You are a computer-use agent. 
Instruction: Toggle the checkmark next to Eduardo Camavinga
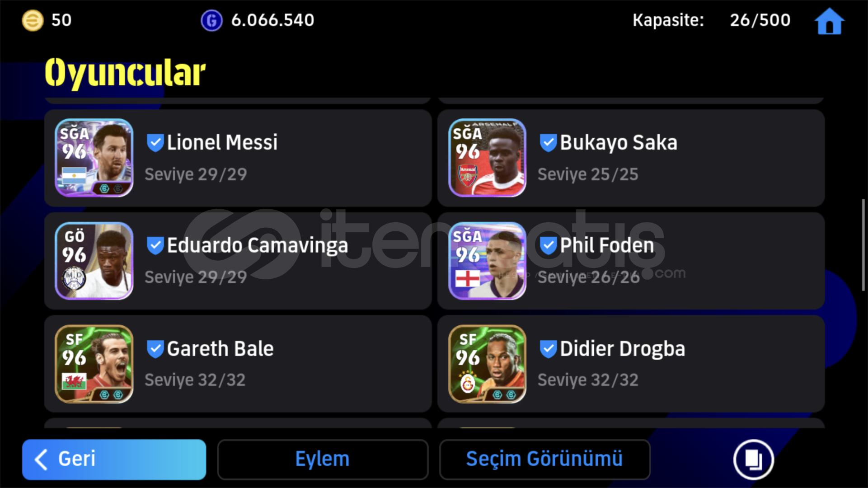coord(155,246)
